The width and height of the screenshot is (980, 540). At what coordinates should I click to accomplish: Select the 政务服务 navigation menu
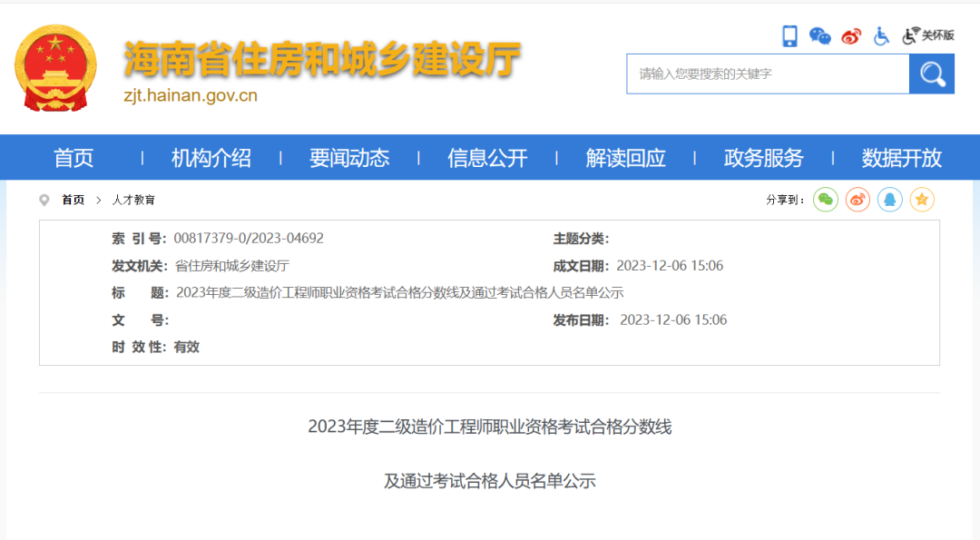(762, 157)
